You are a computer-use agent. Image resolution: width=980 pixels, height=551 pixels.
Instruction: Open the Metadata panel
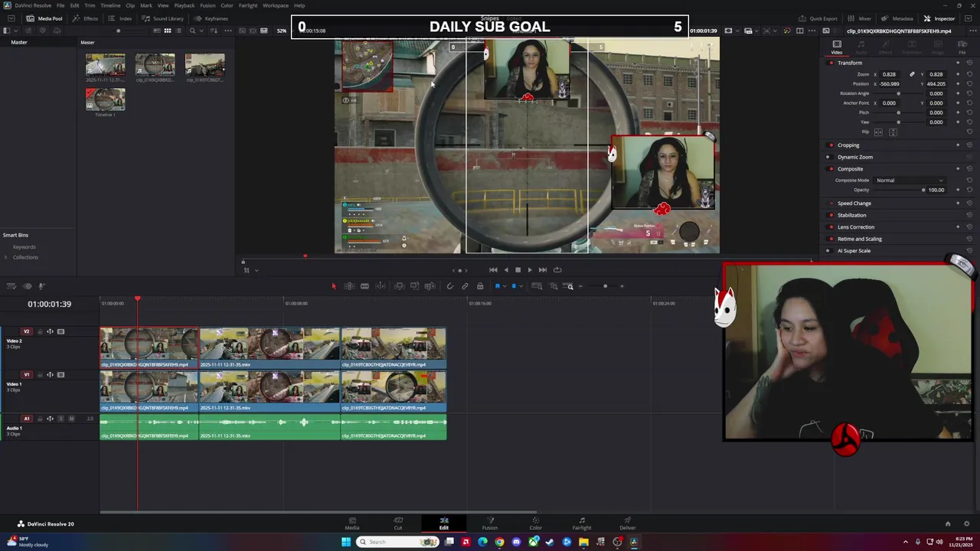(x=897, y=18)
